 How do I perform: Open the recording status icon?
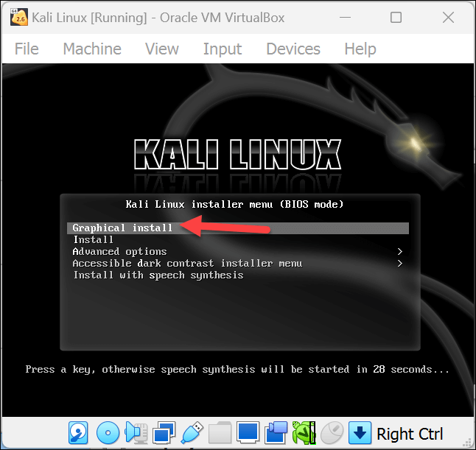point(276,433)
